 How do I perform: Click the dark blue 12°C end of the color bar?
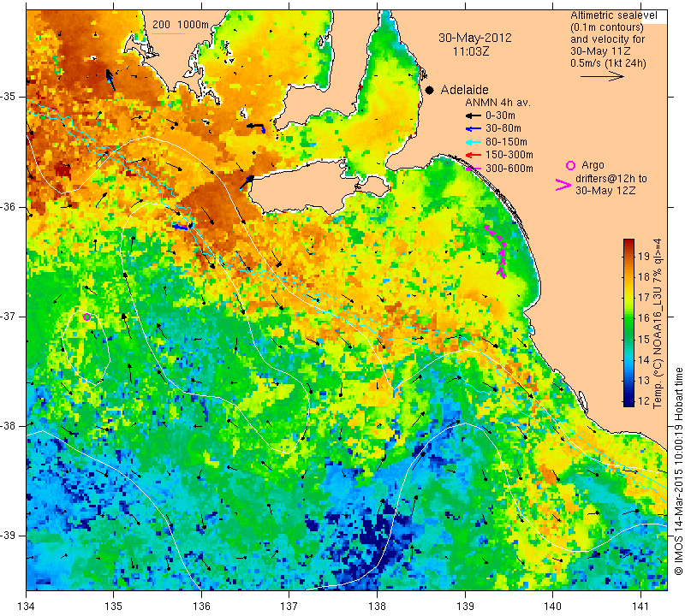click(628, 400)
